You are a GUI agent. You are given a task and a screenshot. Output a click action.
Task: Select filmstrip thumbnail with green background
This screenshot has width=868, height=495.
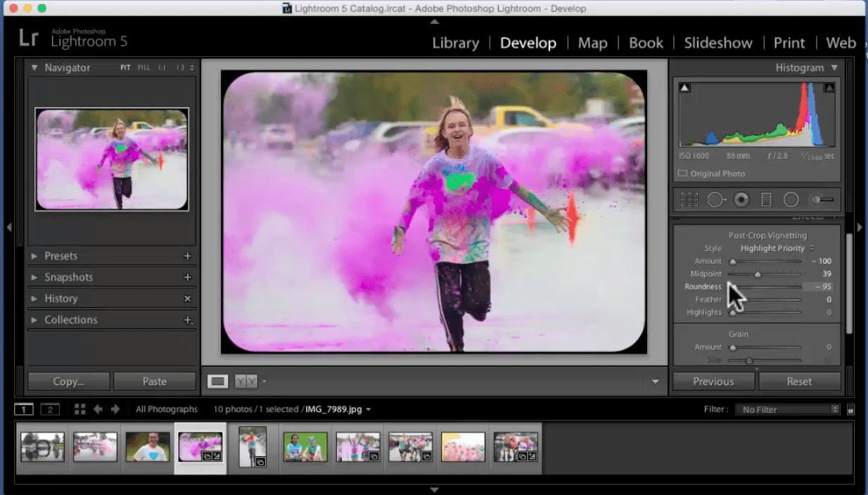point(305,446)
